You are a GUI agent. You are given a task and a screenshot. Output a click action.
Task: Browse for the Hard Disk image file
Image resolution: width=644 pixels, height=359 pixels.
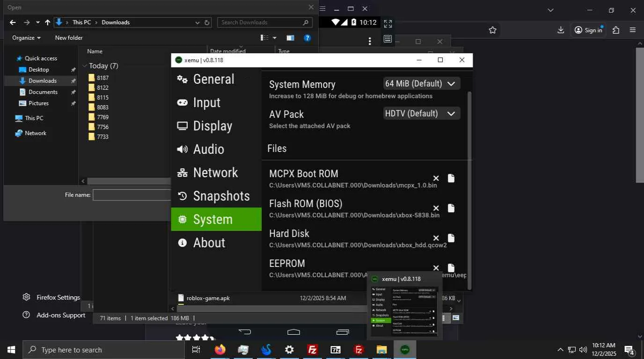[x=451, y=238]
